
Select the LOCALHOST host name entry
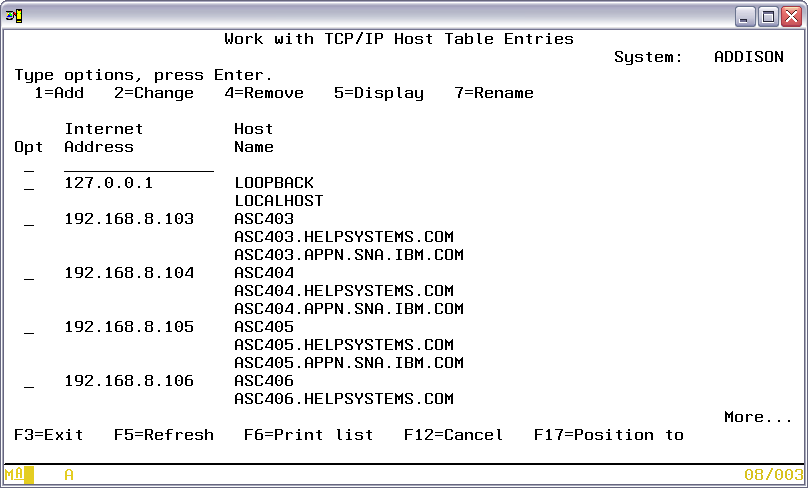pos(278,201)
